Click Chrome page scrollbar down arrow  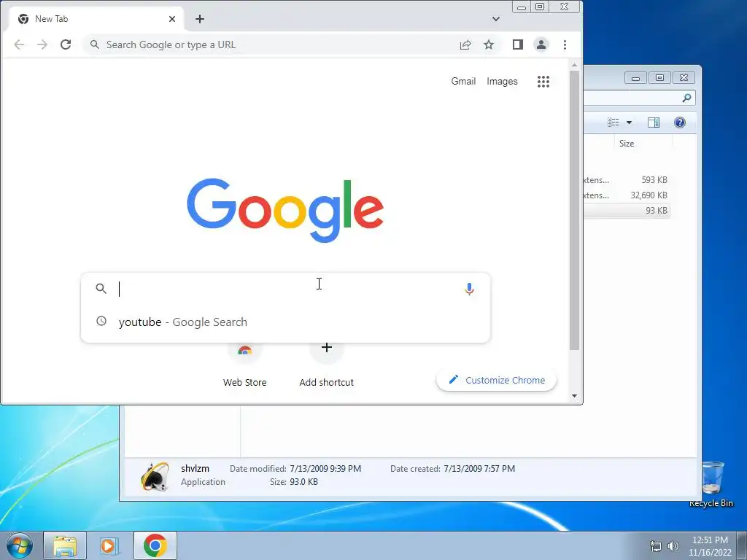(575, 396)
